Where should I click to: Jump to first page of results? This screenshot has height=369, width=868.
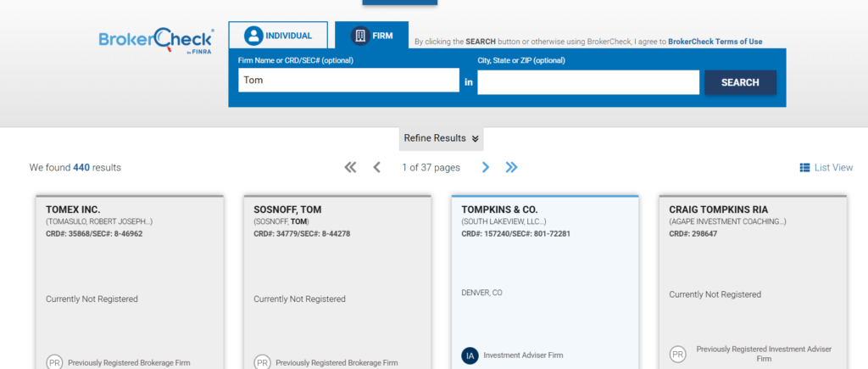[x=350, y=167]
